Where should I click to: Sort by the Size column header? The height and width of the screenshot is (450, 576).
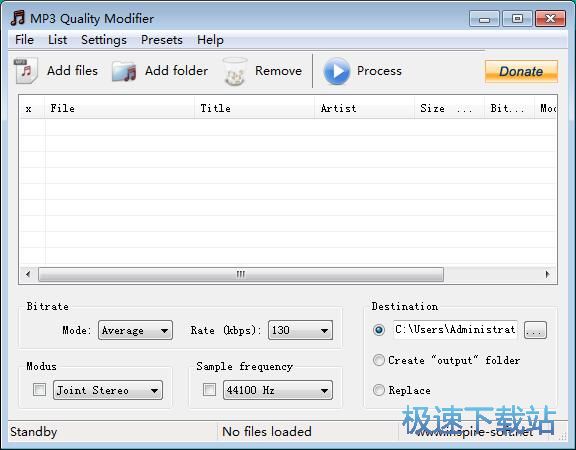(x=449, y=108)
